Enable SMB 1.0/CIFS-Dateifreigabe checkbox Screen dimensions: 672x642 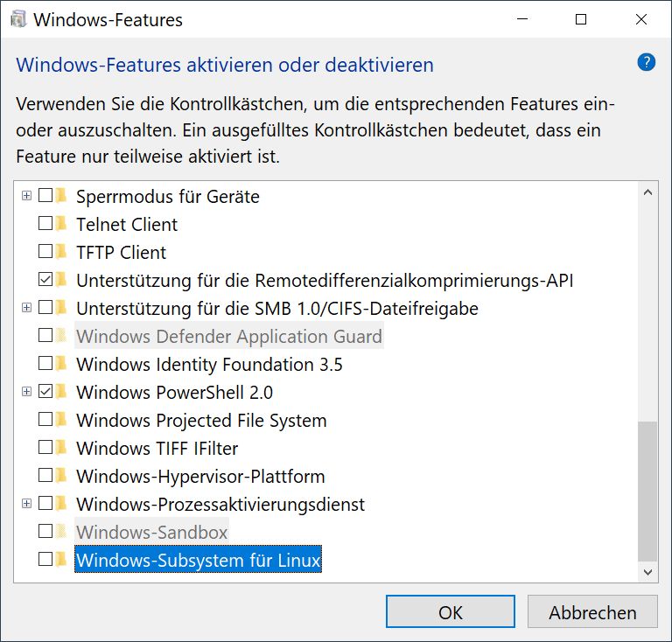click(45, 307)
